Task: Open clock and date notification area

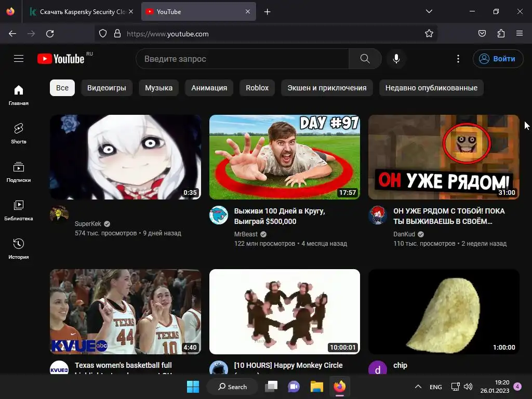Action: click(x=495, y=387)
